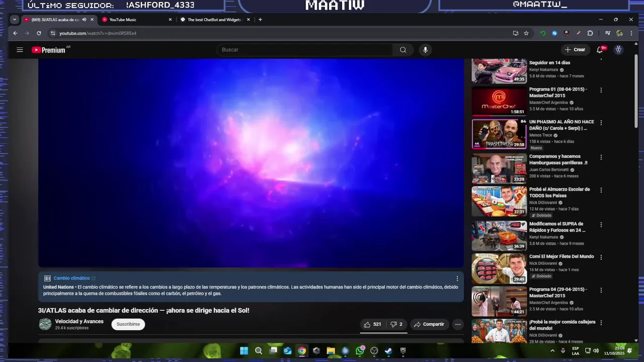Open Nick DiGiovanni channel under Filete video

543,263
